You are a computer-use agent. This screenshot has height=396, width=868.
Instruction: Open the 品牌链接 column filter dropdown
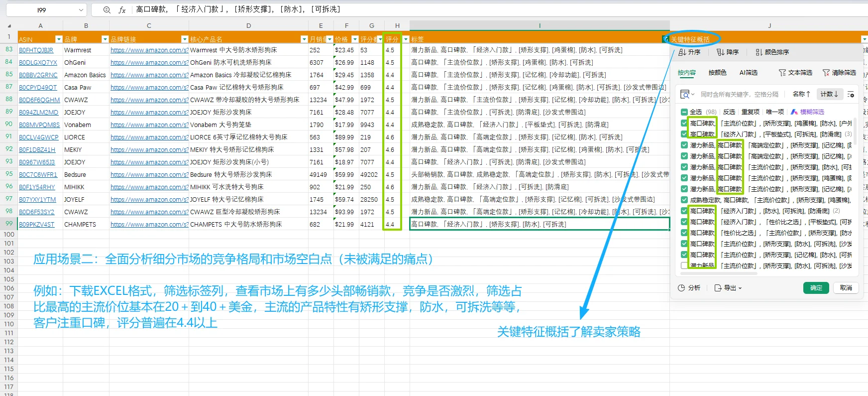coord(185,39)
